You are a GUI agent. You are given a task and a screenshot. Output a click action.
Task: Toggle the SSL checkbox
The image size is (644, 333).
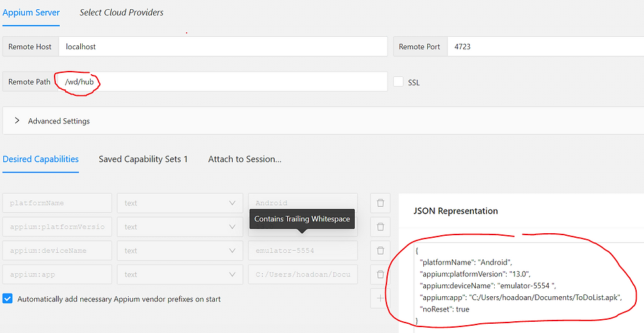click(x=398, y=81)
